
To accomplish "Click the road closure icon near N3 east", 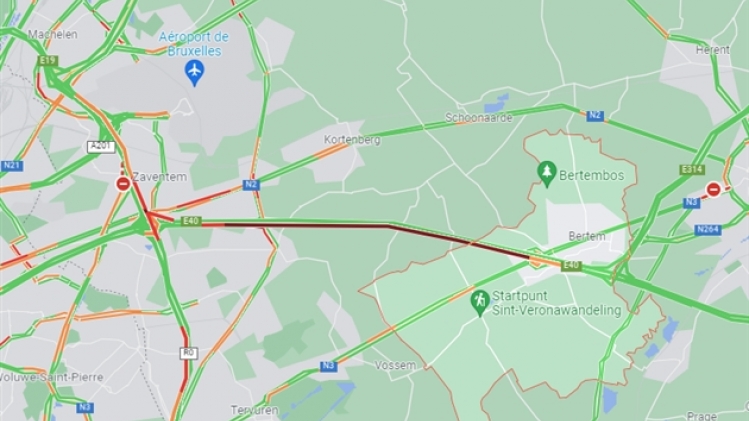I will (x=713, y=190).
